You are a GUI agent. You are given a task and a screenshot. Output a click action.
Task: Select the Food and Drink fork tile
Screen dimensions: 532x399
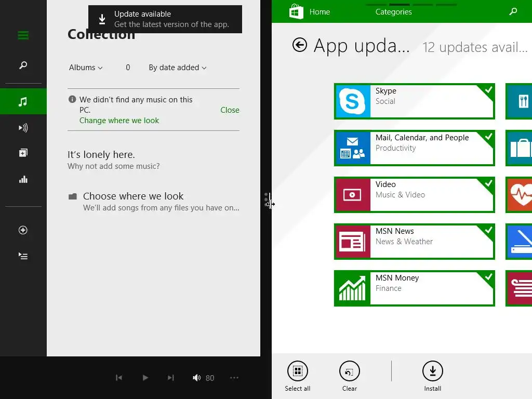pyautogui.click(x=519, y=101)
